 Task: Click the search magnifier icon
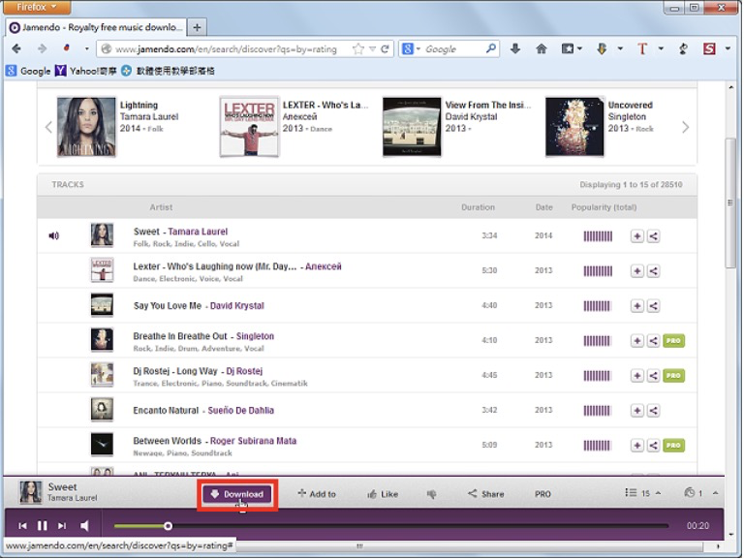(x=490, y=48)
